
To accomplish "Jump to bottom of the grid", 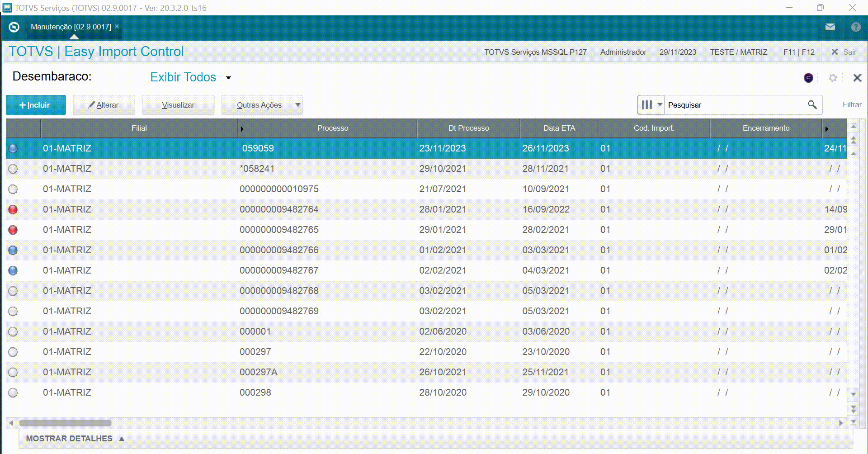I will [853, 422].
